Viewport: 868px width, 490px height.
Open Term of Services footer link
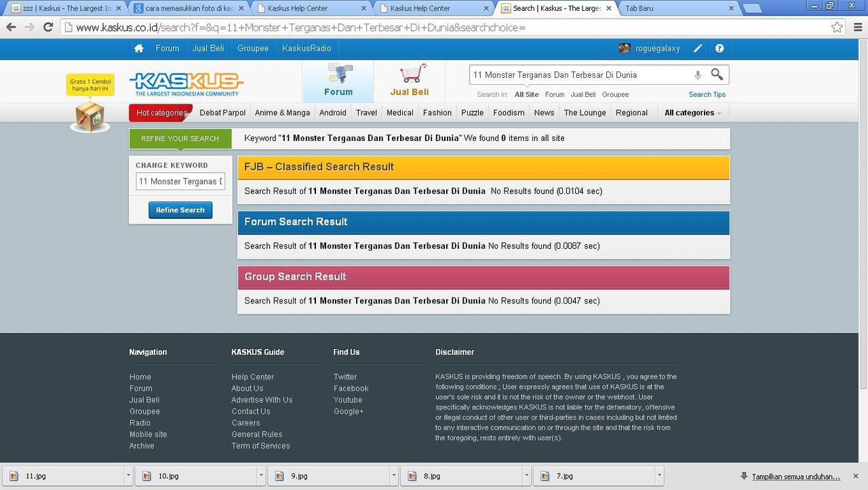pos(261,446)
